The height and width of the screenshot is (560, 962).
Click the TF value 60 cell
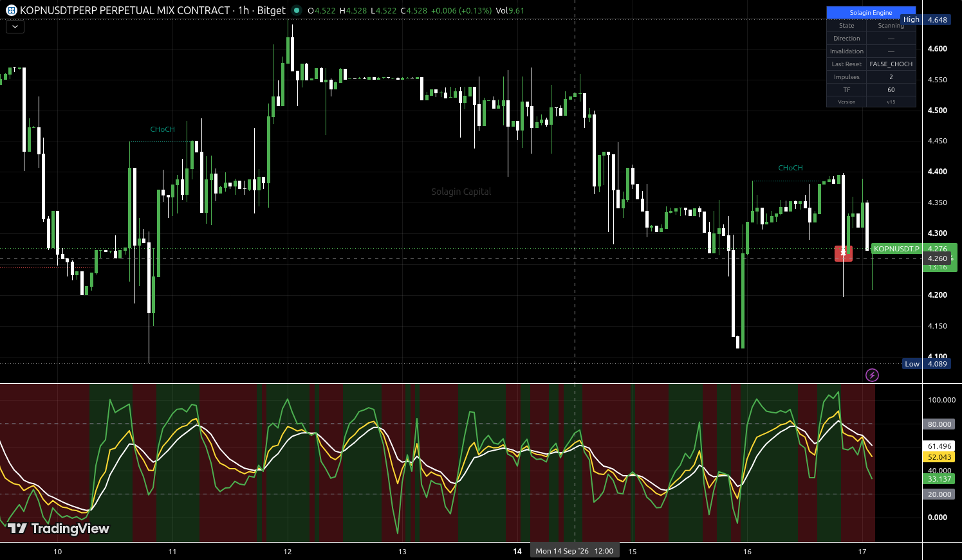point(891,89)
